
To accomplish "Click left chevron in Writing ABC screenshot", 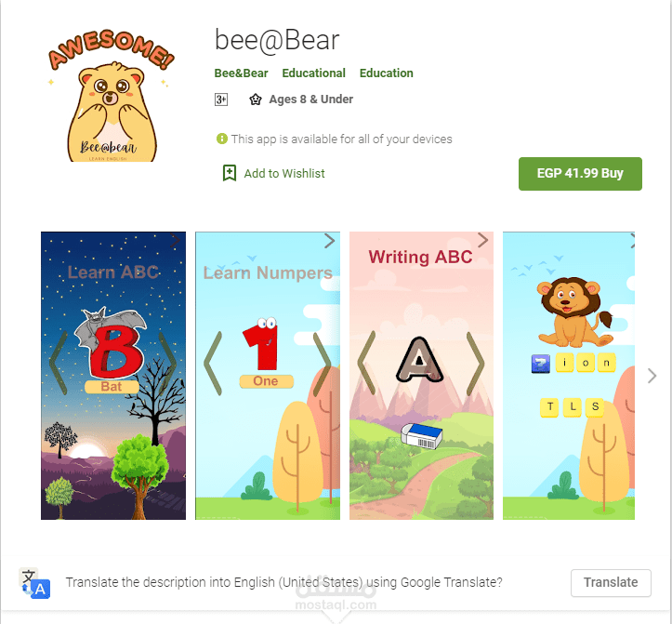I will pos(366,363).
